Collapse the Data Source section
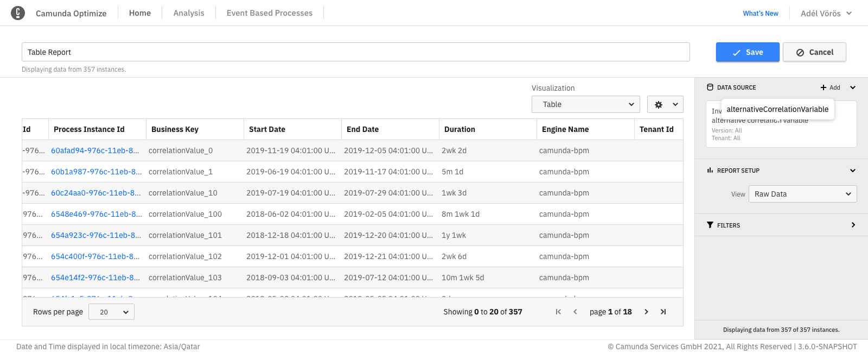This screenshot has height=353, width=868. (x=852, y=87)
